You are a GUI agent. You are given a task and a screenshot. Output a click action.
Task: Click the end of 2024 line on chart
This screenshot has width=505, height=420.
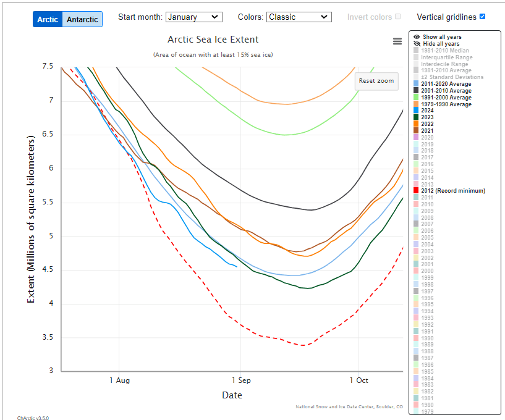[x=237, y=267]
